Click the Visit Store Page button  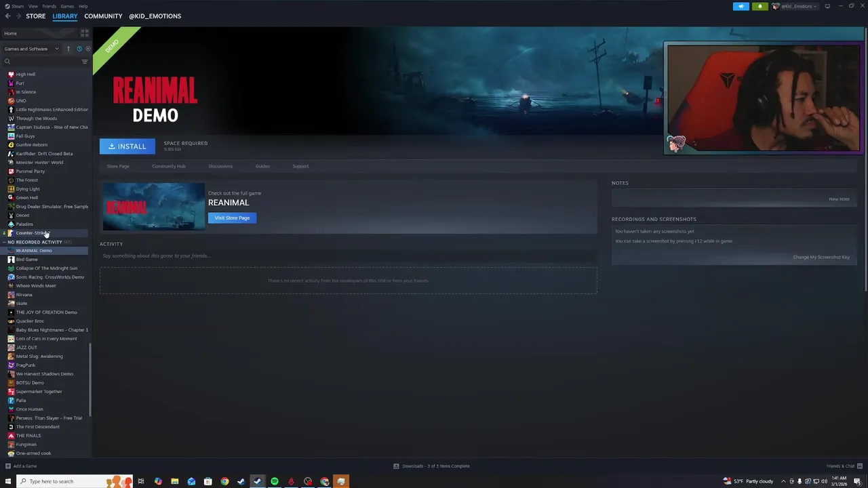[x=233, y=218]
